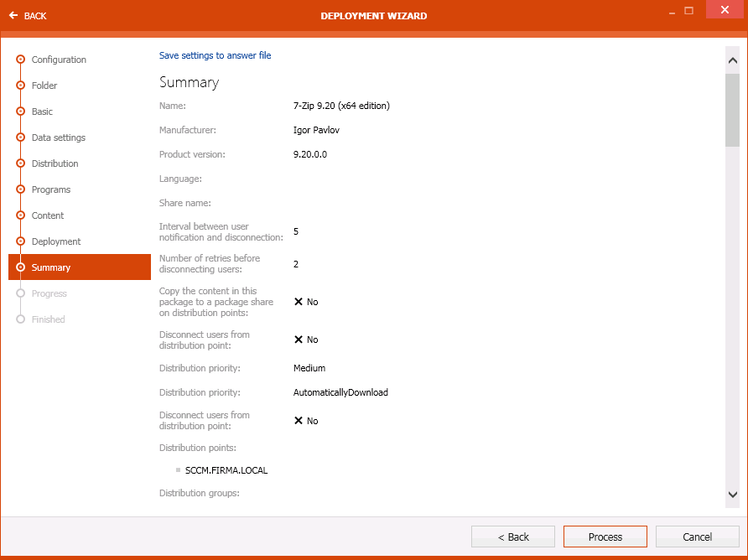Click the Folder step circle icon

pos(21,86)
